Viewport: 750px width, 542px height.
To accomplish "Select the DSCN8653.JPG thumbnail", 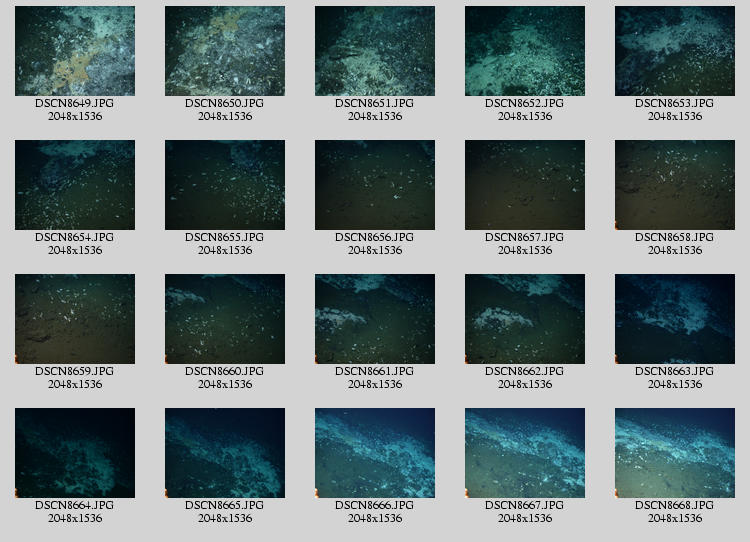I will coord(675,51).
